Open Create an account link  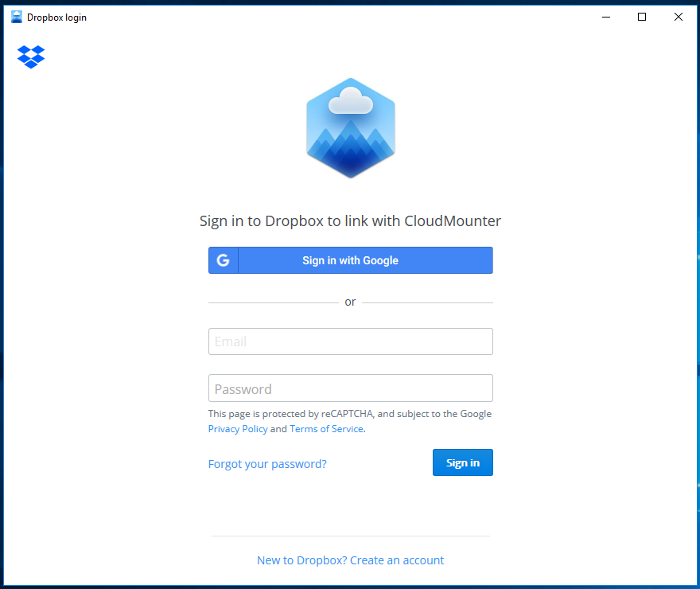coord(351,560)
